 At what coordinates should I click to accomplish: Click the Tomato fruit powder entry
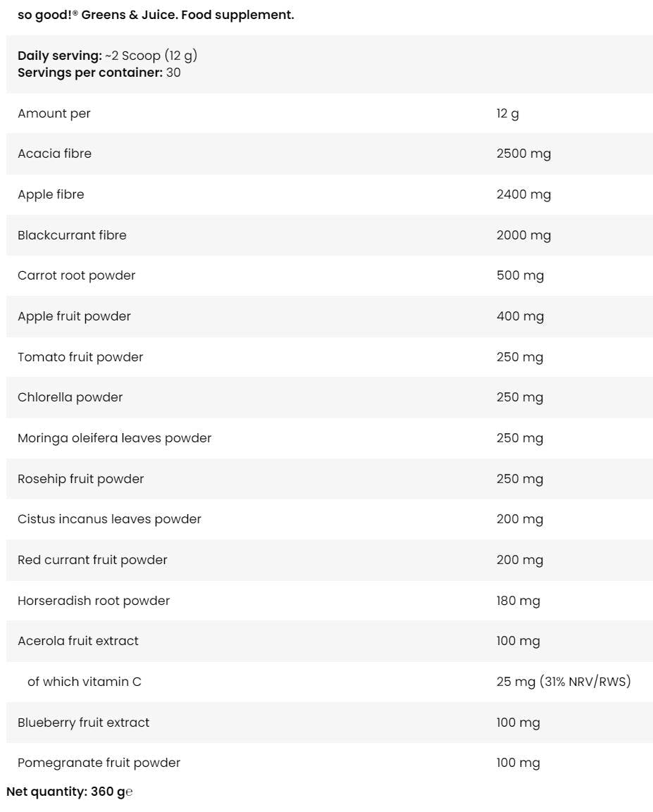[80, 357]
